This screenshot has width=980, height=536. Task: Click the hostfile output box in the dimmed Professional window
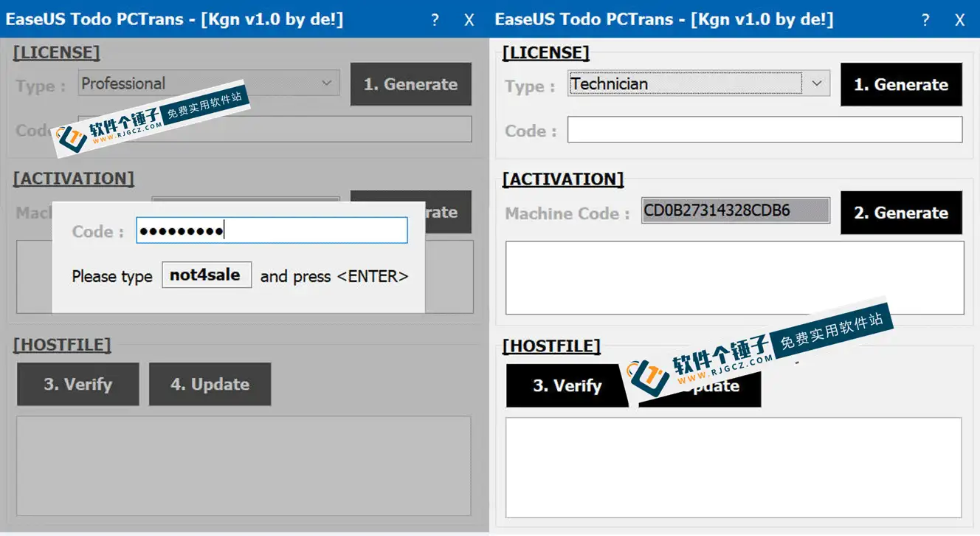[244, 466]
